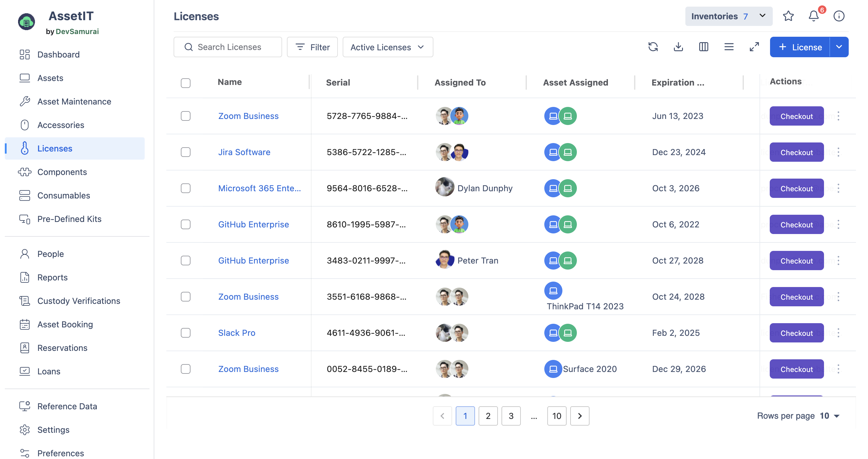Go to next page arrow
Image resolution: width=868 pixels, height=459 pixels.
pos(580,416)
